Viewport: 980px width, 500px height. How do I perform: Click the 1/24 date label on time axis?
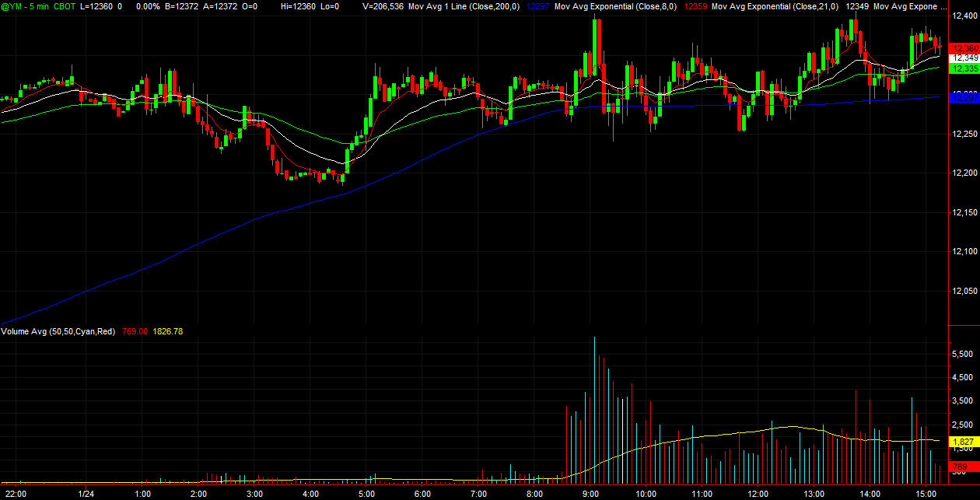coord(86,494)
